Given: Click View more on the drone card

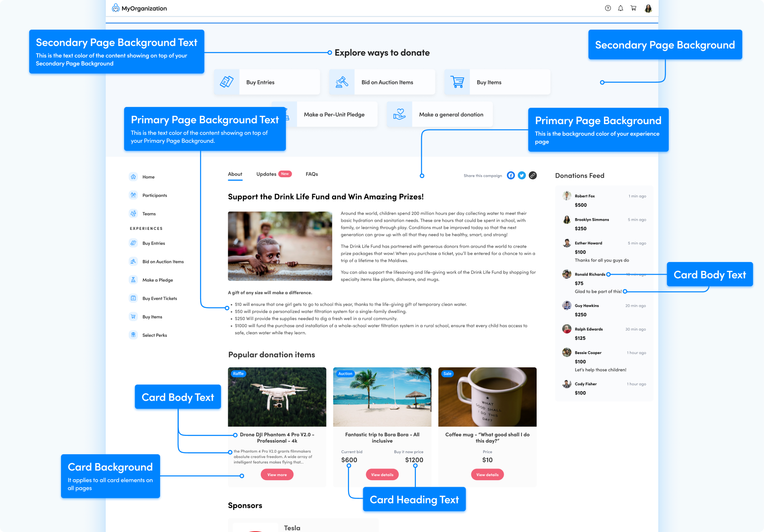Looking at the screenshot, I should tap(277, 475).
